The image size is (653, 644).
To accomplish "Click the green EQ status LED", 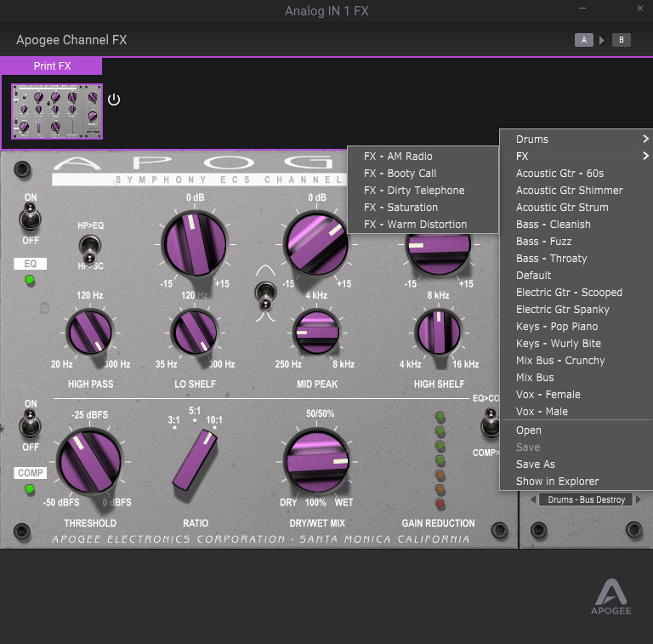I will [x=30, y=280].
